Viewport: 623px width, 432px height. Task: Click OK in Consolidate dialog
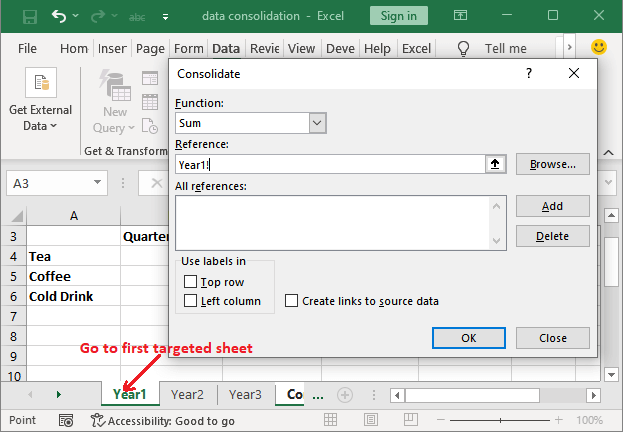coord(469,338)
